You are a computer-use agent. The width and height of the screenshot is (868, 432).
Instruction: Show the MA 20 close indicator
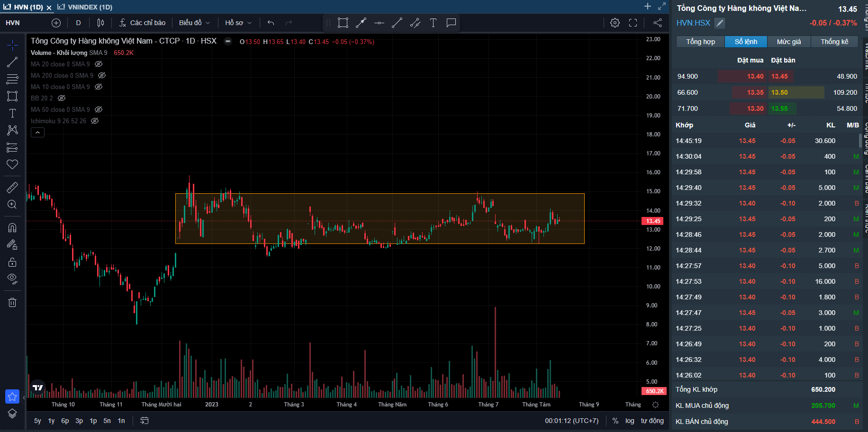click(99, 64)
